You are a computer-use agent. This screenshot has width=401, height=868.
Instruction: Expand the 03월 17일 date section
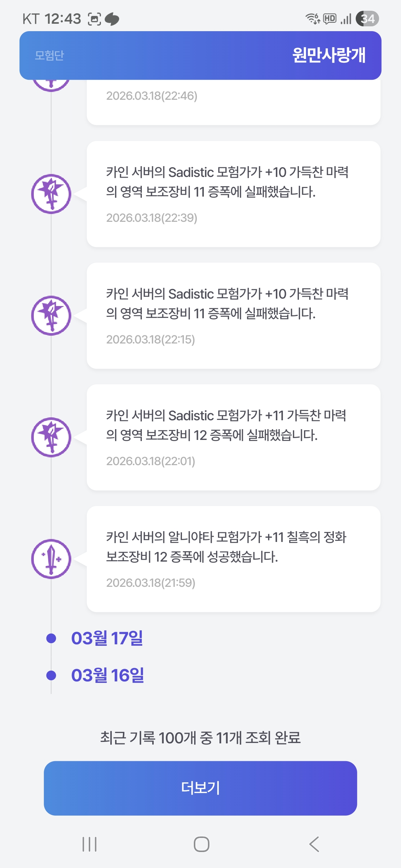tap(107, 638)
